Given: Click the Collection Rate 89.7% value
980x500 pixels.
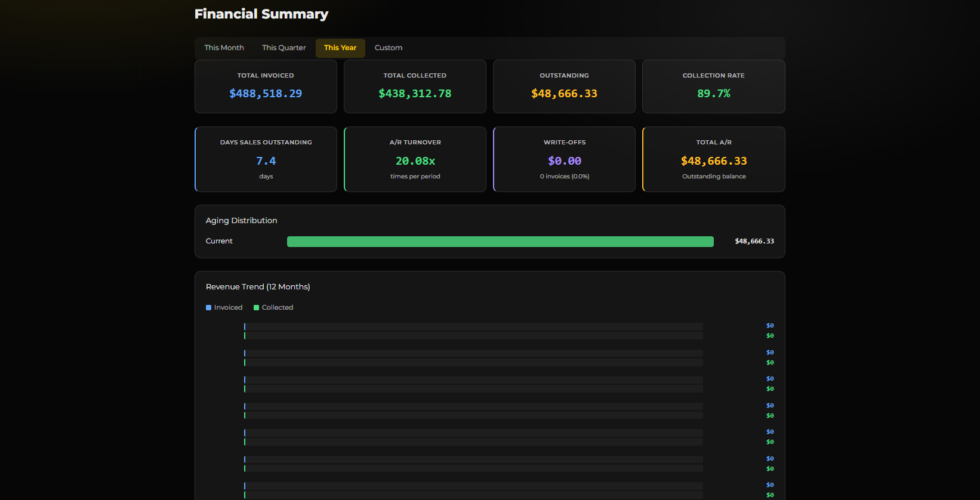Looking at the screenshot, I should [714, 94].
